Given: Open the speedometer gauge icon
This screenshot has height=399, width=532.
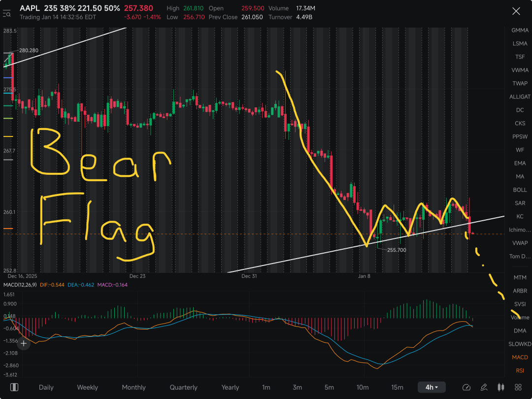Looking at the screenshot, I should (466, 387).
